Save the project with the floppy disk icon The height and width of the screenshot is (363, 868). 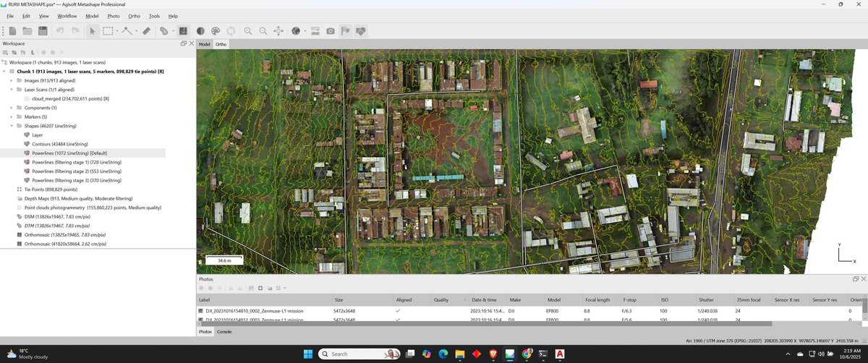43,31
